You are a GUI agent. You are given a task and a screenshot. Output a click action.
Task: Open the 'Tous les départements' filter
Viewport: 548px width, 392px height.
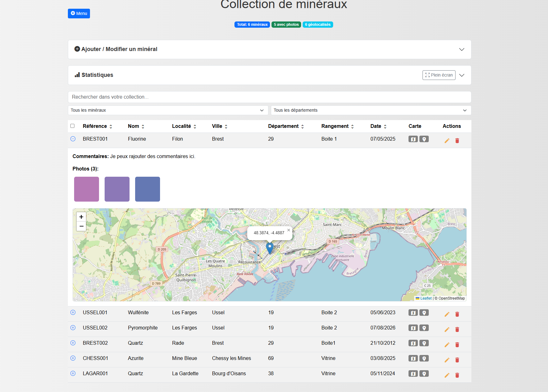click(x=371, y=110)
